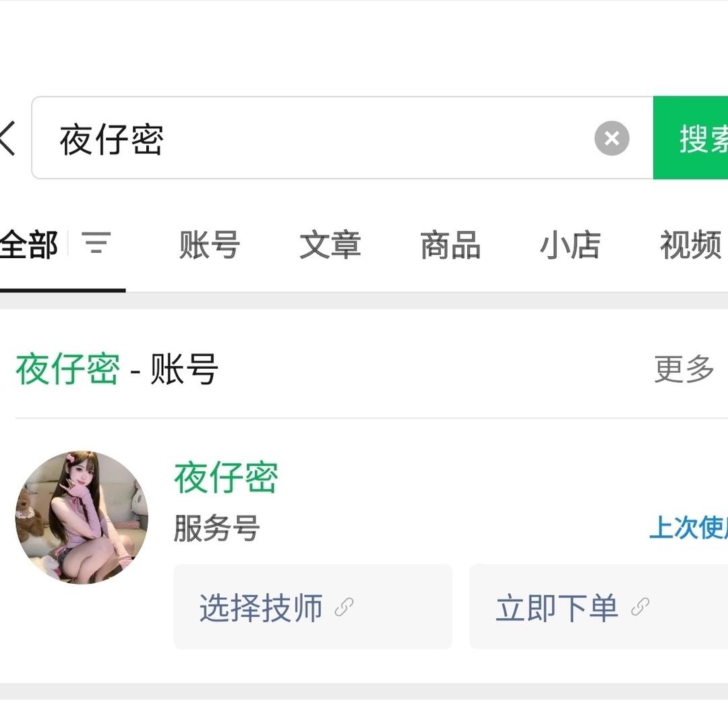Switch to the 小店 tab
The height and width of the screenshot is (728, 728).
[570, 245]
